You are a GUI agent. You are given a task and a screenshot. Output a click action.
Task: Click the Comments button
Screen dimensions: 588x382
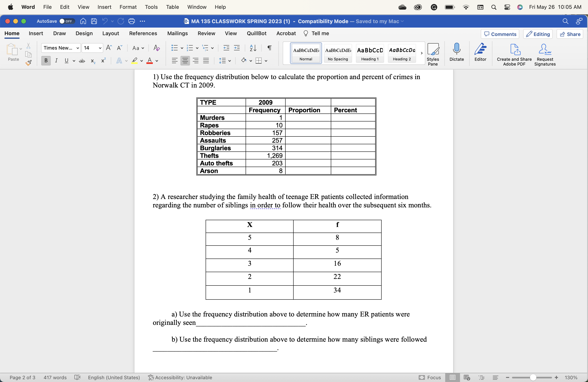click(x=500, y=34)
